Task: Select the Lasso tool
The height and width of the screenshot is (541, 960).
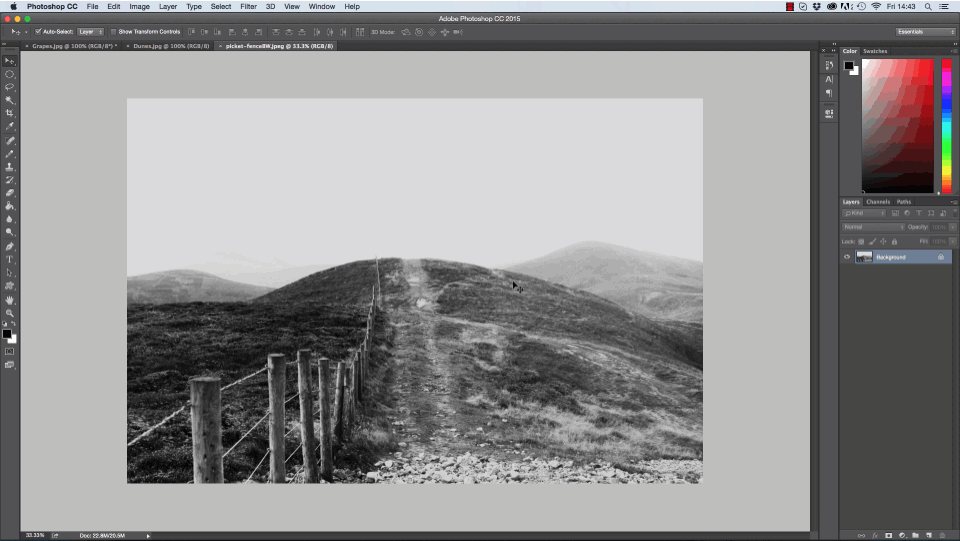Action: tap(9, 87)
